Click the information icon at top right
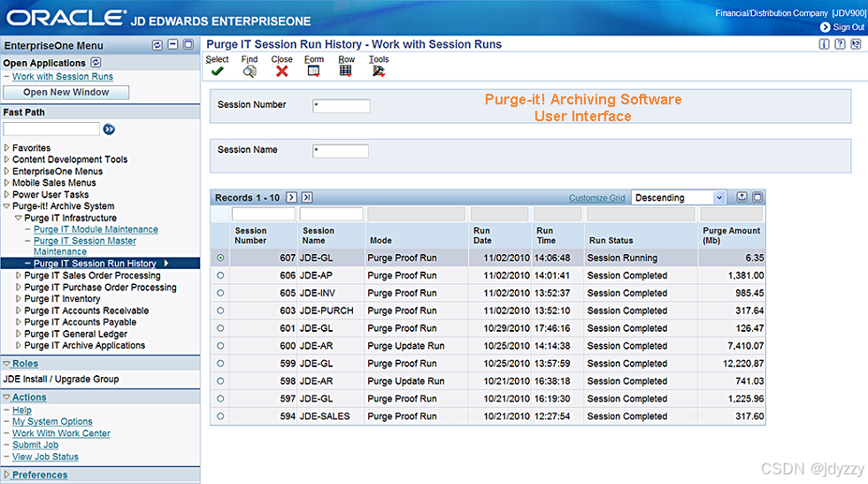The image size is (868, 484). click(x=825, y=44)
